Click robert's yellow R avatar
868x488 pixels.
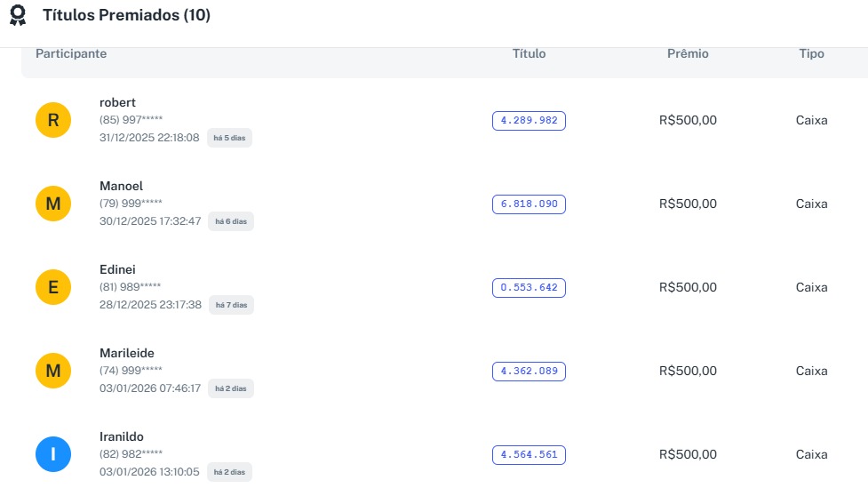point(53,120)
